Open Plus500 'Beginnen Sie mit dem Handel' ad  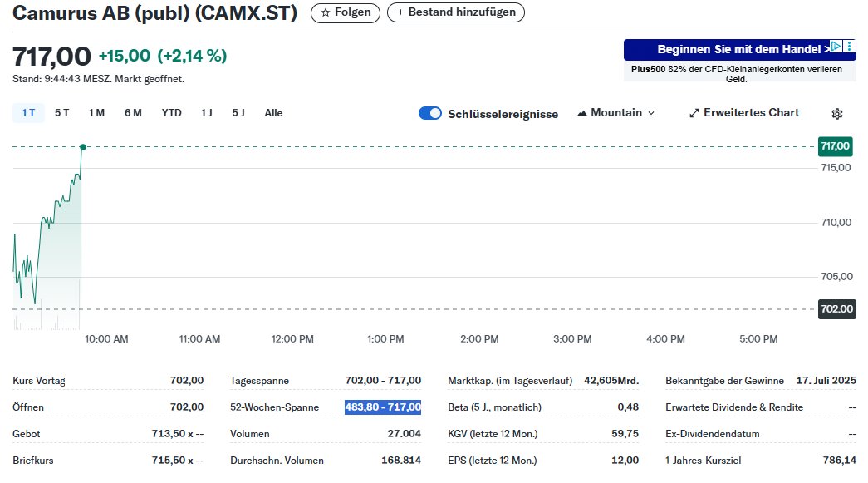[x=739, y=49]
